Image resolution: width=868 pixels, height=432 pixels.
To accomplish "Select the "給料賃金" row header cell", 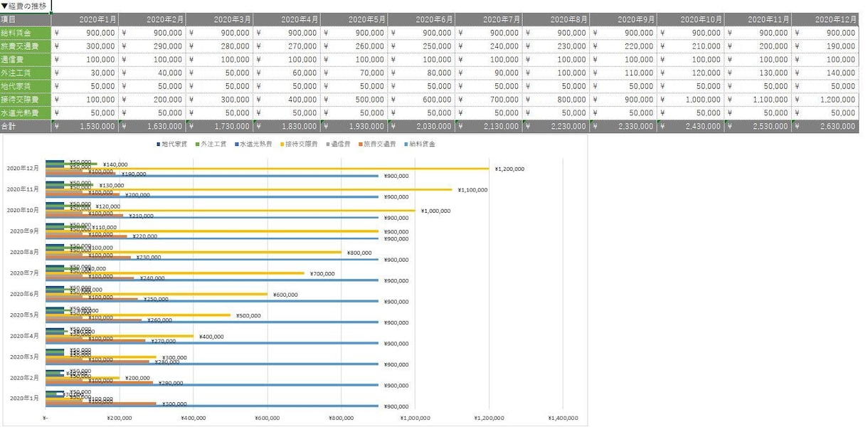I will 26,33.
